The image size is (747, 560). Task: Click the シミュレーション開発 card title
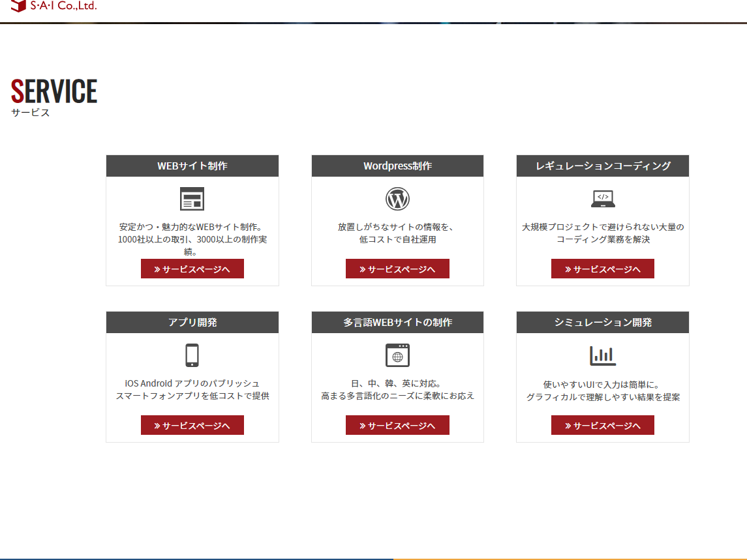[x=602, y=322]
